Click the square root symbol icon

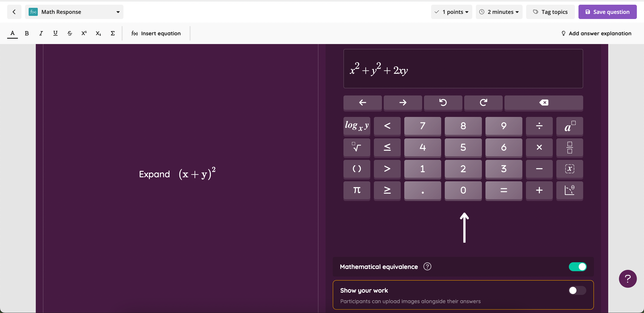point(356,147)
